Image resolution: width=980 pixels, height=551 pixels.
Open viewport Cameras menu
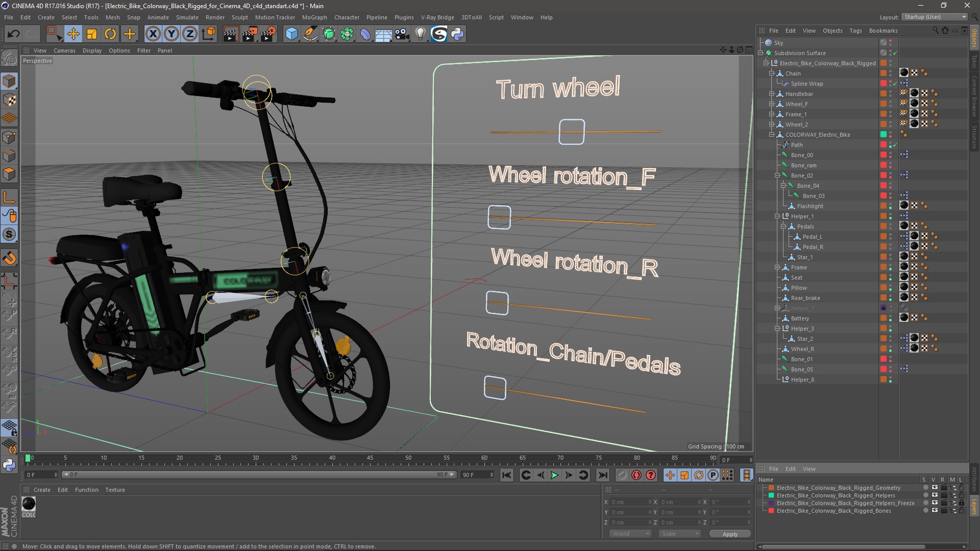[64, 51]
